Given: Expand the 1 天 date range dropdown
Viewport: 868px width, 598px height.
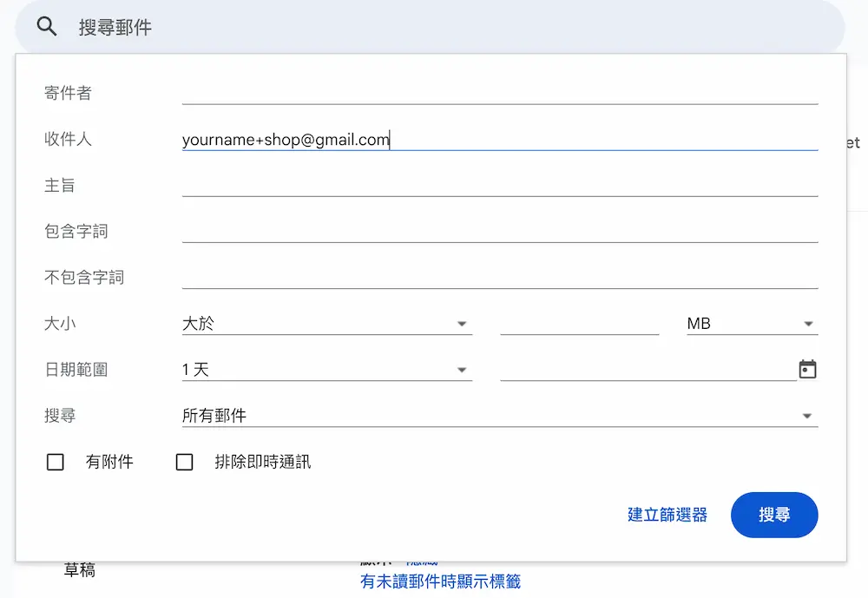Looking at the screenshot, I should pos(325,368).
